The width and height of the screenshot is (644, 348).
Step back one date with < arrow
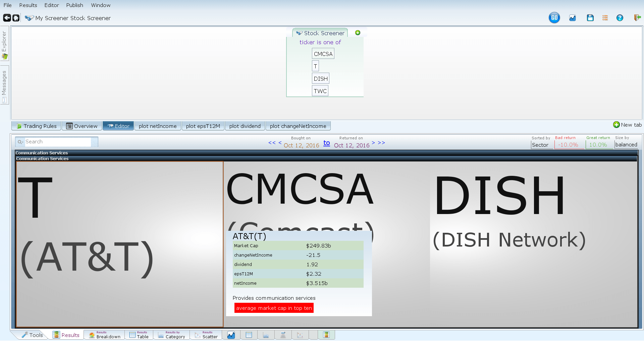click(280, 143)
